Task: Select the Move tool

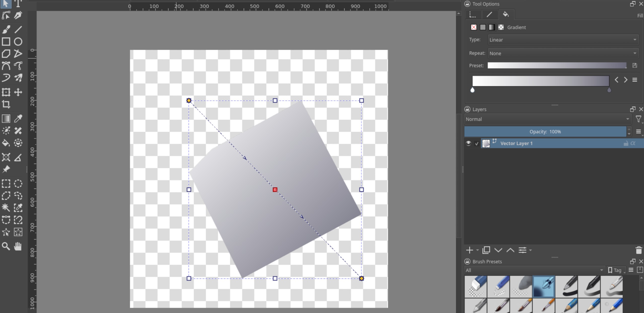Action: click(18, 92)
